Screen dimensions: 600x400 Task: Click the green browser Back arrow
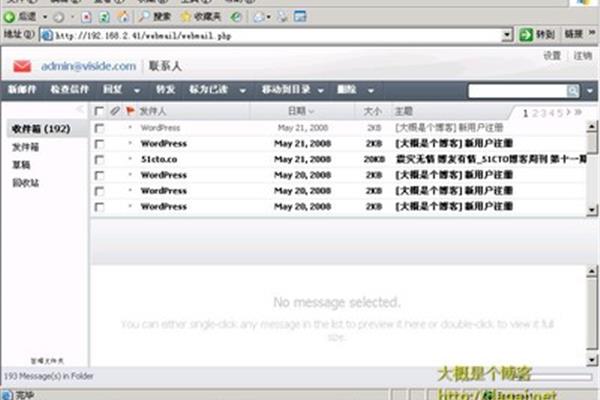(10, 16)
